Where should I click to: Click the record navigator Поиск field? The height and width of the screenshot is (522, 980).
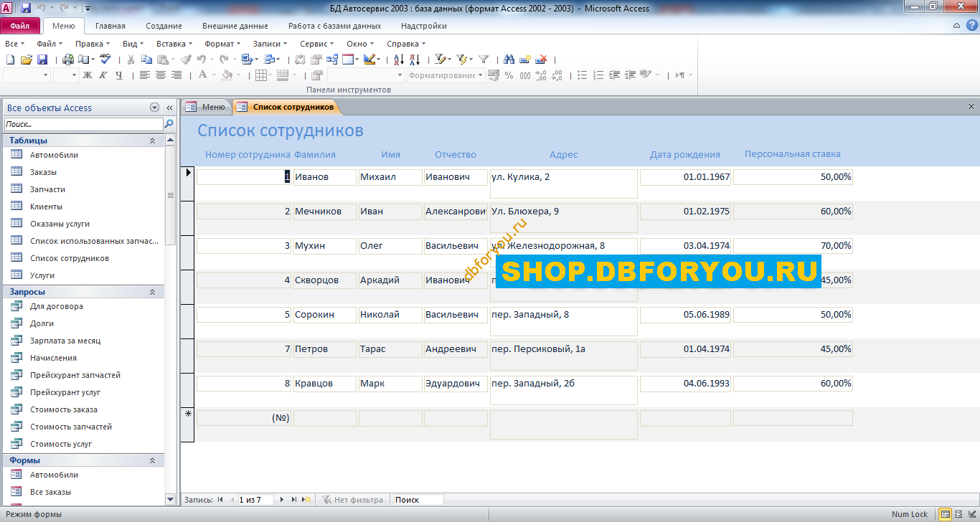coord(418,500)
